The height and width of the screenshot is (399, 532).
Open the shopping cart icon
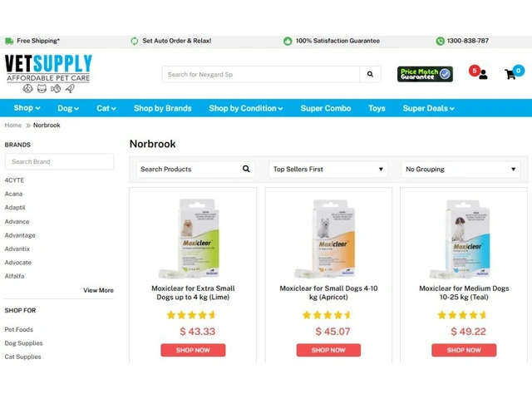tap(510, 74)
